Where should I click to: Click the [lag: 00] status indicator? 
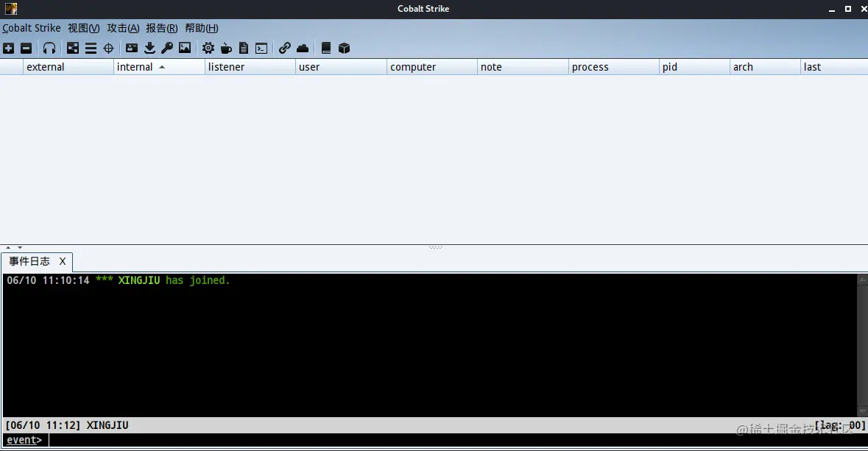pos(840,425)
